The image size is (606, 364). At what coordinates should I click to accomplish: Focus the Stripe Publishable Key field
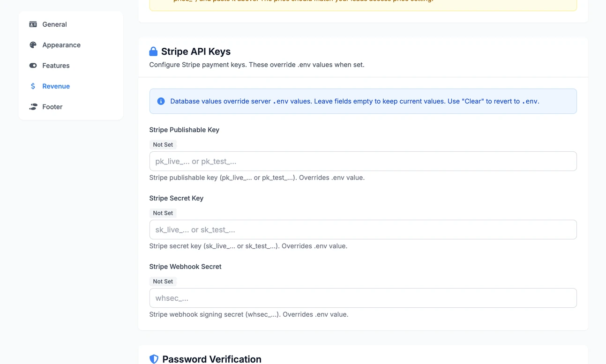(363, 161)
